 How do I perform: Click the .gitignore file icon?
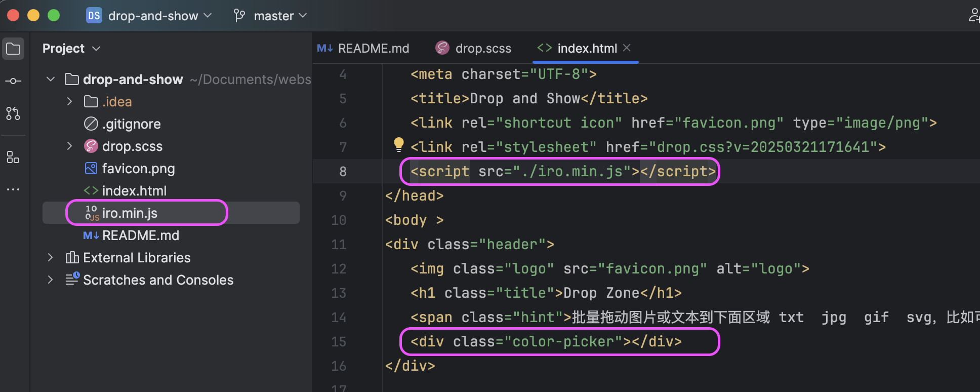tap(91, 124)
